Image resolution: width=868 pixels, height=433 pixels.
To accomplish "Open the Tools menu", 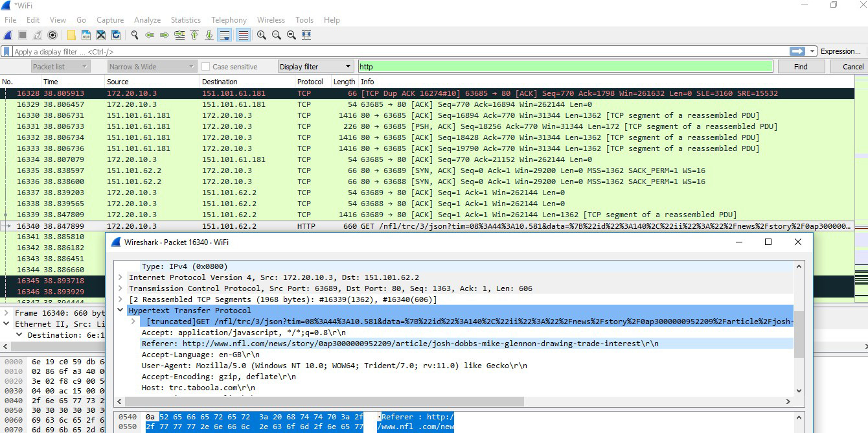I will point(304,20).
